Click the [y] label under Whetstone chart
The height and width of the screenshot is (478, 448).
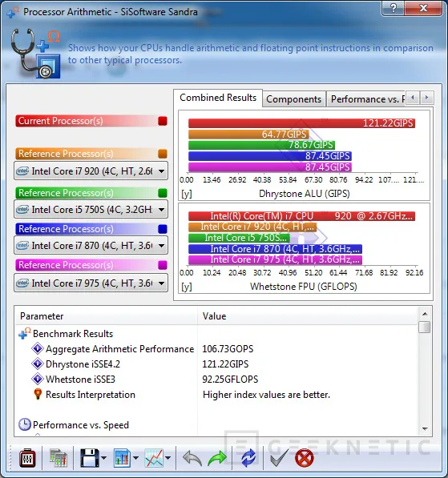point(187,287)
